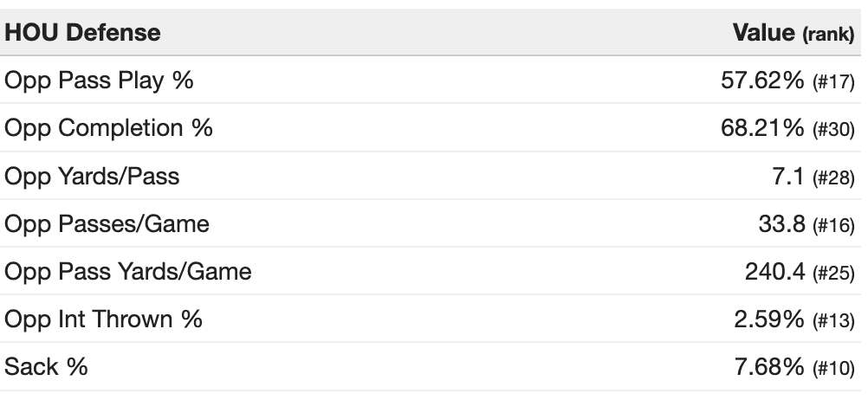Click the #30 rank indicator
The image size is (868, 400).
[x=834, y=130]
